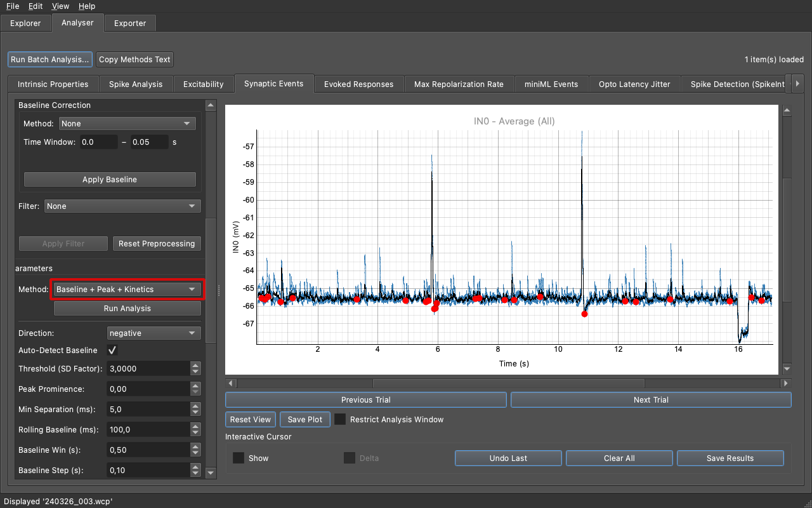This screenshot has height=508, width=812.
Task: Increase Rolling Baseline with up arrow
Action: pyautogui.click(x=196, y=426)
